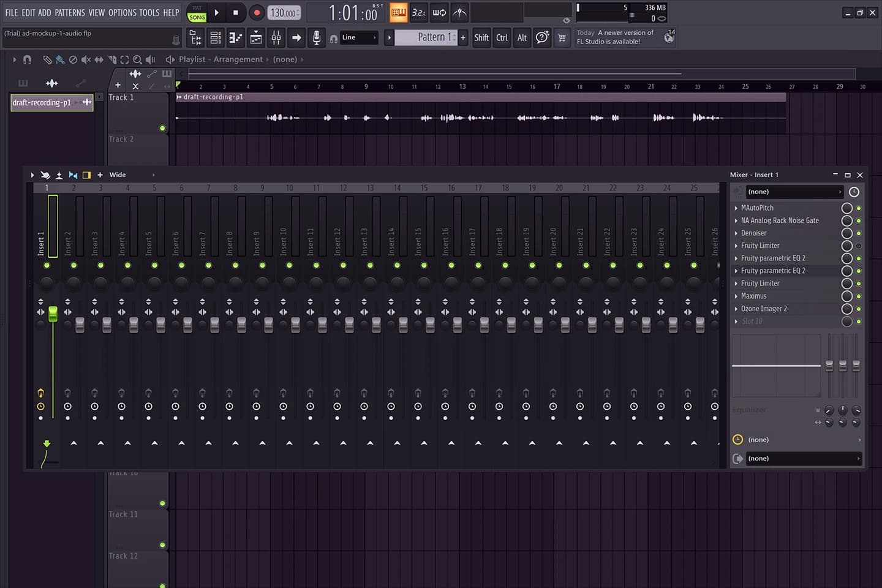Open the Mixer via the toolbar fader icon

(276, 38)
